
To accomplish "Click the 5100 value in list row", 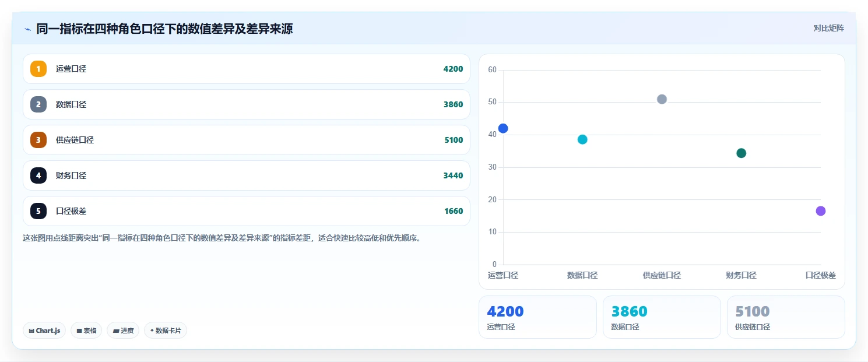I will [453, 140].
